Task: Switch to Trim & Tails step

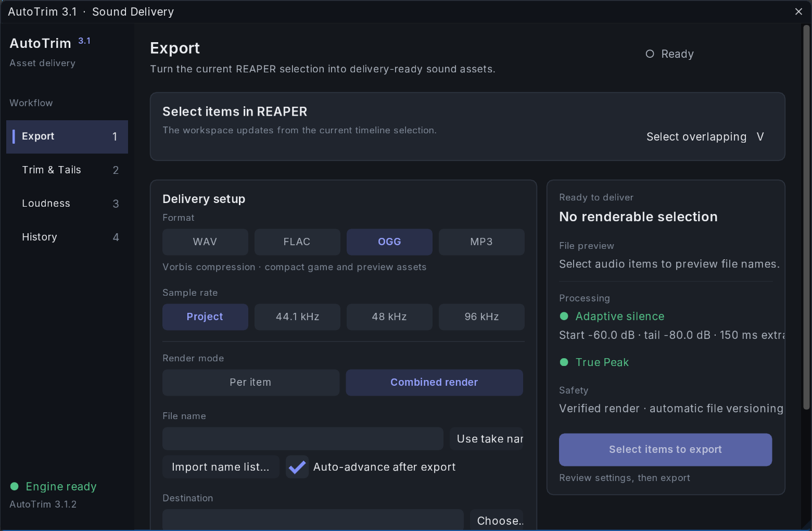Action: pyautogui.click(x=67, y=170)
